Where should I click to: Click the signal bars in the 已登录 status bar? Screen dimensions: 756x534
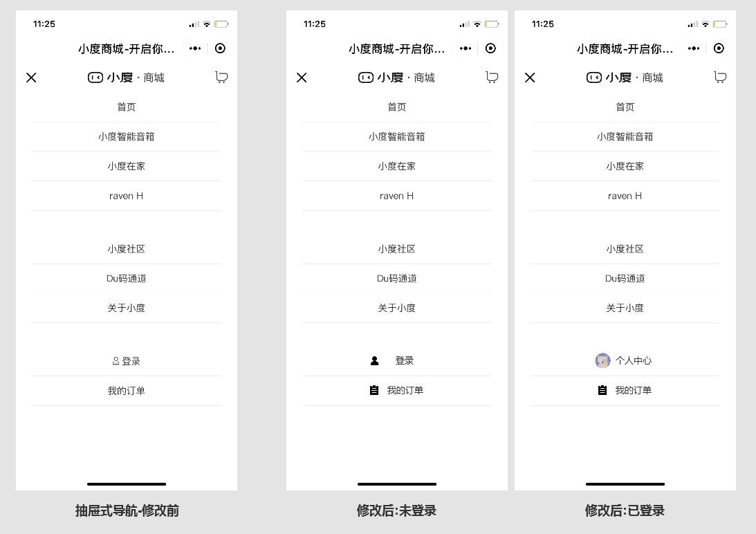tap(693, 24)
